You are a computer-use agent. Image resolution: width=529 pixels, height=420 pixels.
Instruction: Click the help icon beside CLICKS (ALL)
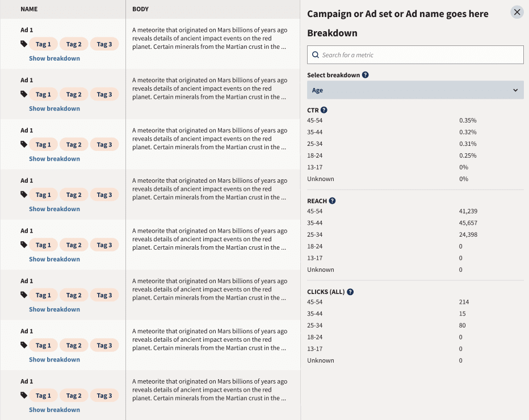pos(350,292)
